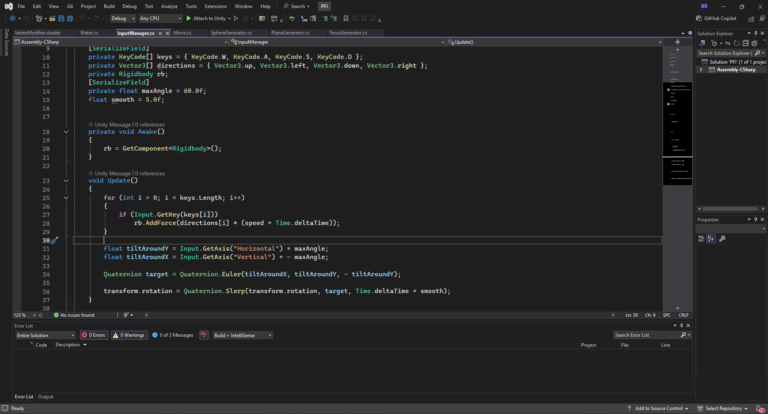Click the Categorized icon in Properties panel
This screenshot has width=768, height=414.
click(701, 239)
